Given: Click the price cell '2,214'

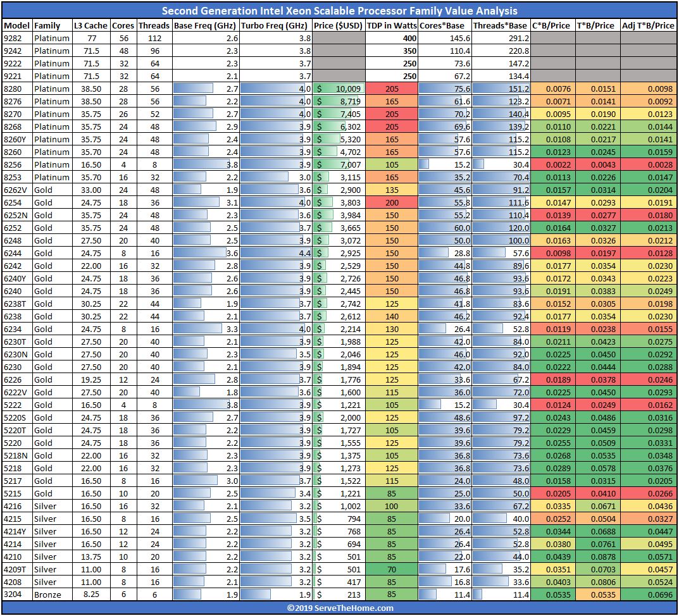Looking at the screenshot, I should click(339, 329).
